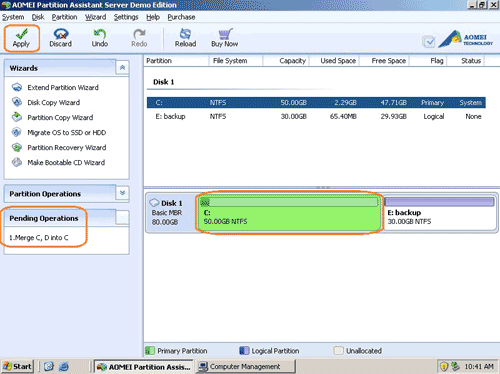Click the E: backup usage bar

tap(440, 202)
